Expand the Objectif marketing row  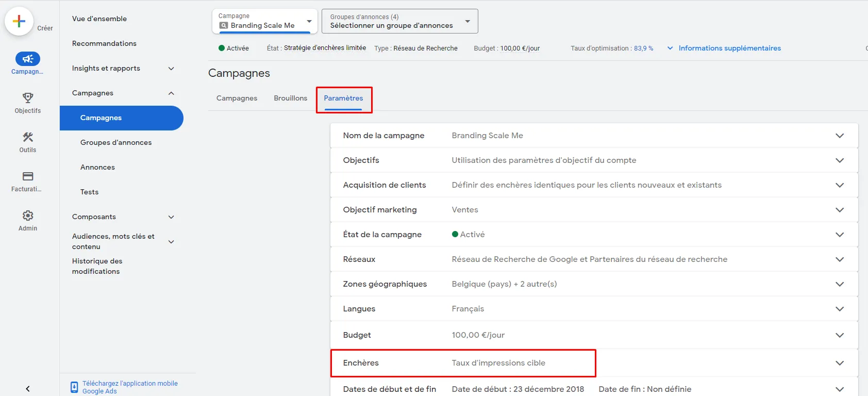coord(840,210)
